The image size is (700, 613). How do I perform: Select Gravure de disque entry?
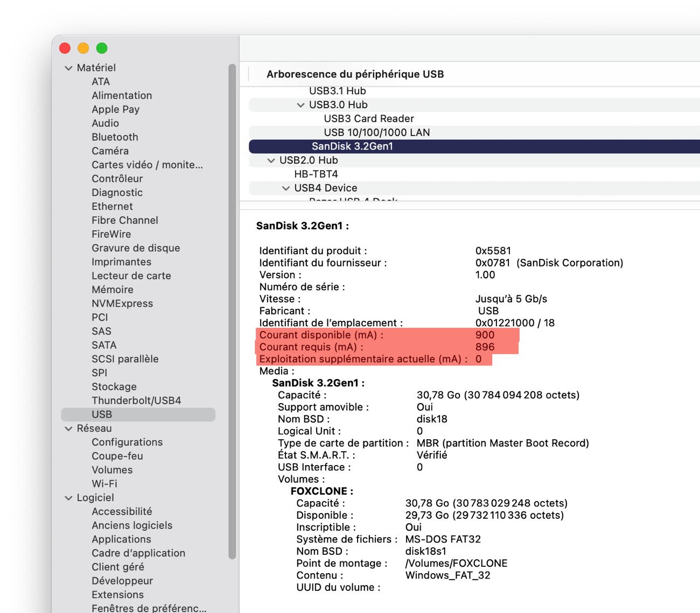pos(136,248)
